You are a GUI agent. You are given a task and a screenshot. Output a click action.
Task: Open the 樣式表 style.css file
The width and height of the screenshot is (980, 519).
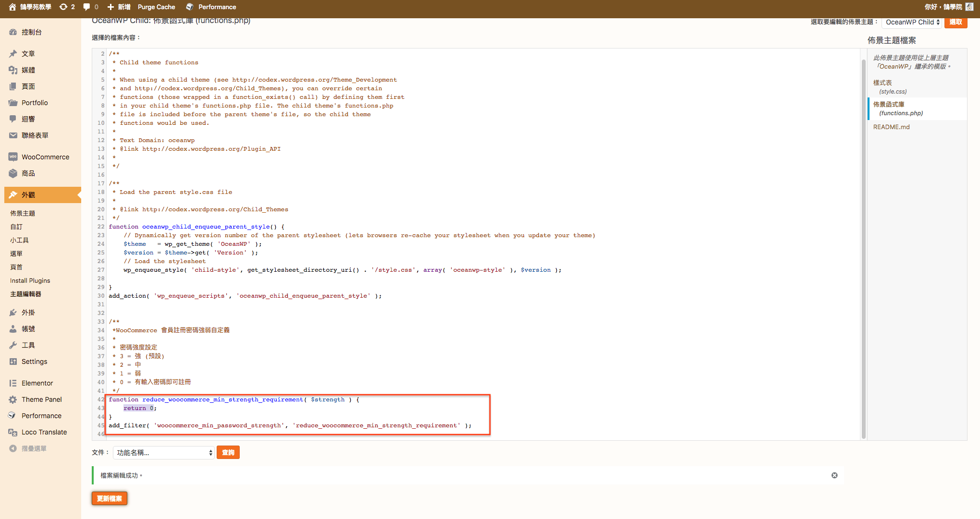[x=890, y=87]
